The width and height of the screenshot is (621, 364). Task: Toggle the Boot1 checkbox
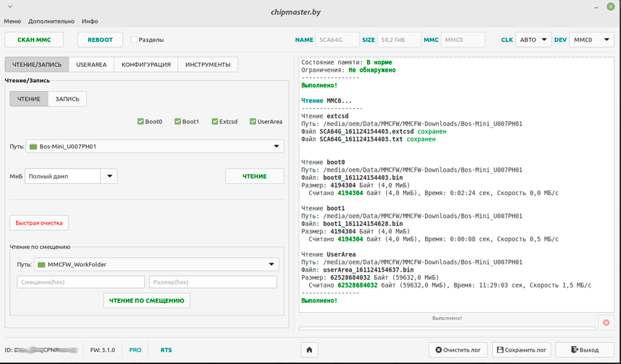point(178,121)
